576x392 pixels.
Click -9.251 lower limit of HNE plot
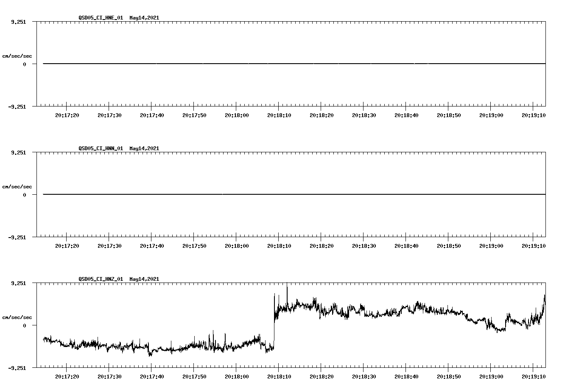[x=17, y=106]
